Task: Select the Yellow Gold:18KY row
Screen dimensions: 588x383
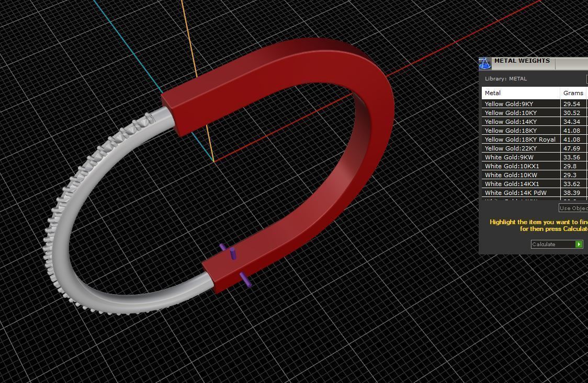Action: point(535,131)
